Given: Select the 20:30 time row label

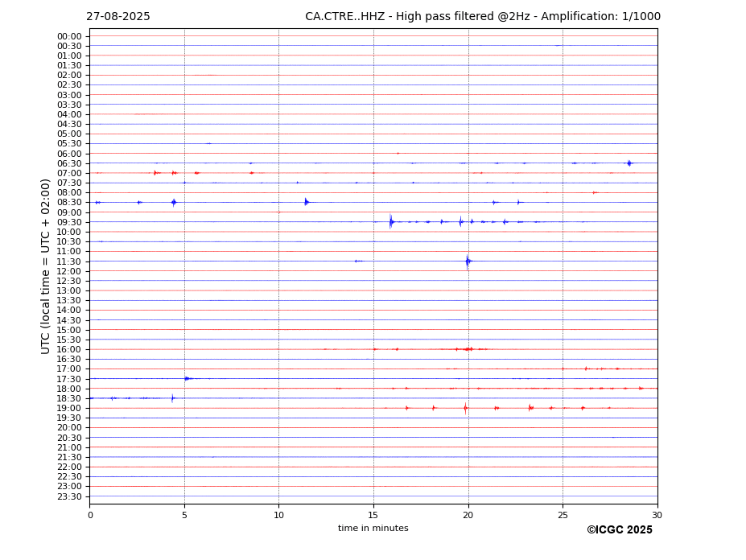Looking at the screenshot, I should click(x=69, y=438).
